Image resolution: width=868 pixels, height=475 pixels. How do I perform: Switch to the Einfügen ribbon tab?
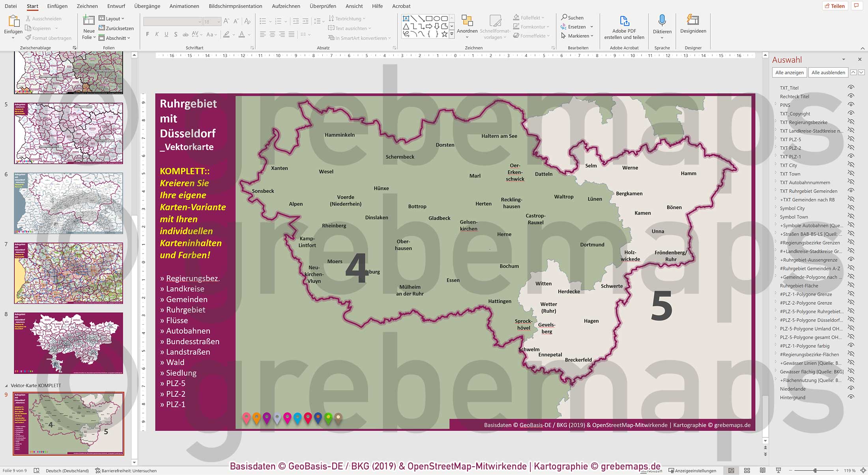pos(57,6)
